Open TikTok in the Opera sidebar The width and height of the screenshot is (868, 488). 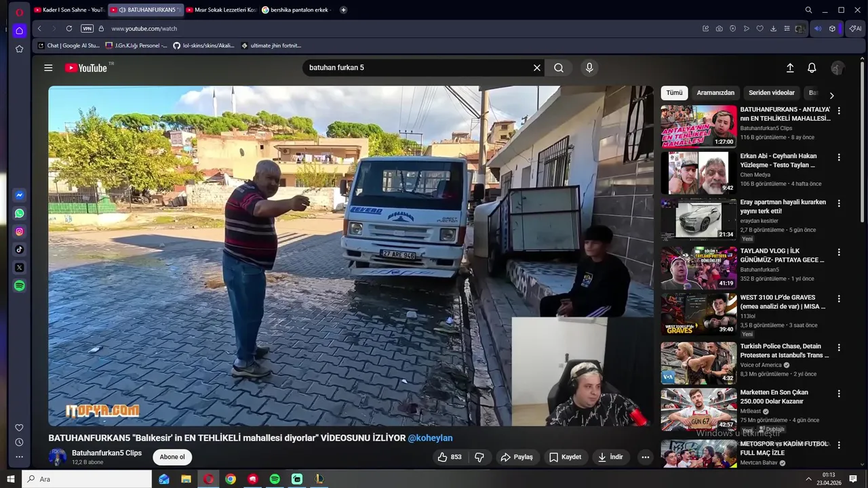tap(19, 249)
